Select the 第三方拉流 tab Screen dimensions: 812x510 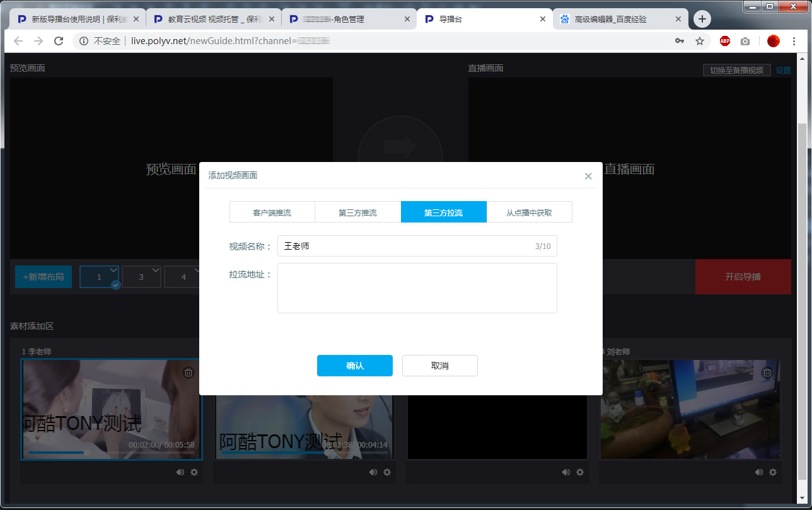pyautogui.click(x=444, y=212)
